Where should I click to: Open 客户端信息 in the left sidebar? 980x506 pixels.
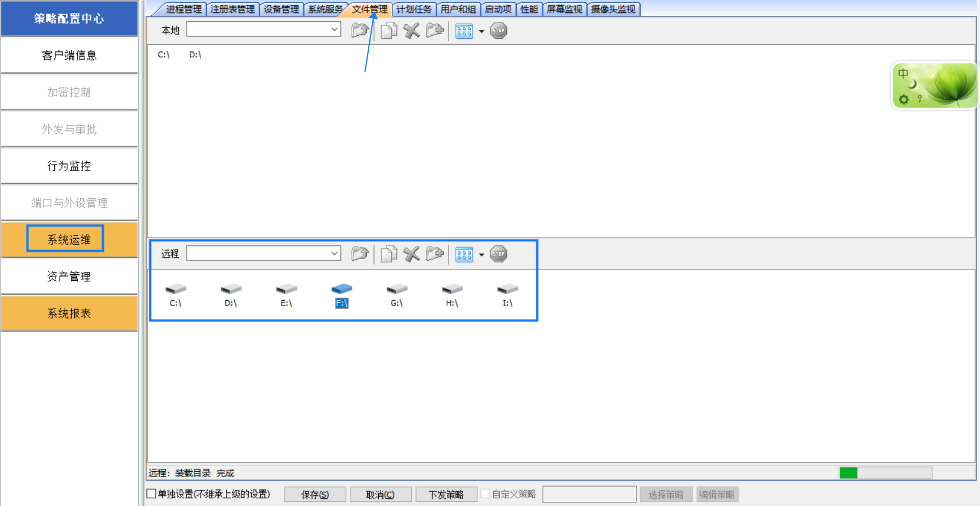[x=69, y=55]
